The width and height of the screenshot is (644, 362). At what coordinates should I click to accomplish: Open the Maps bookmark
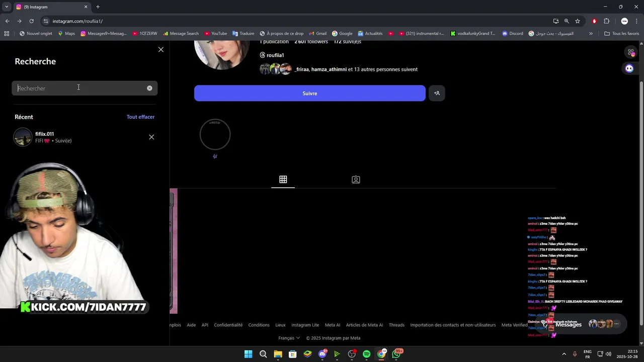click(66, 34)
